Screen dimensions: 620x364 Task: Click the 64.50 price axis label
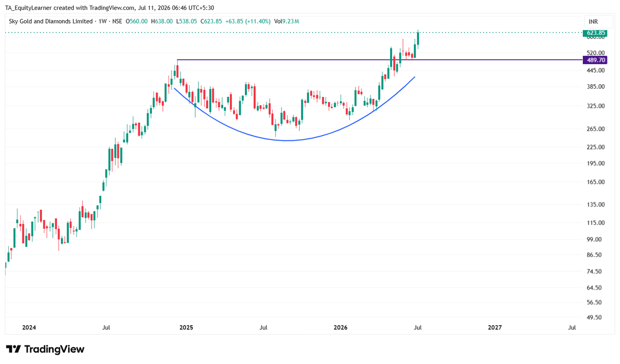(595, 288)
